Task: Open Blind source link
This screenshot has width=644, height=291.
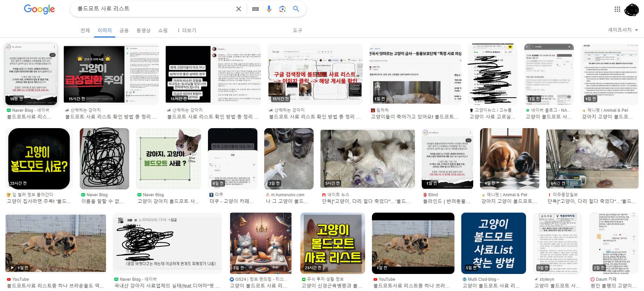Action: 431,195
